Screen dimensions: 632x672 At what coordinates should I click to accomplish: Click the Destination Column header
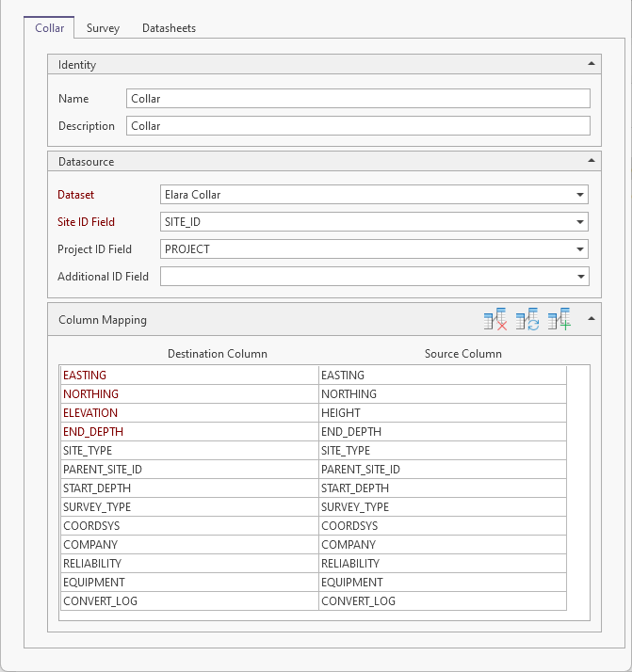(217, 354)
